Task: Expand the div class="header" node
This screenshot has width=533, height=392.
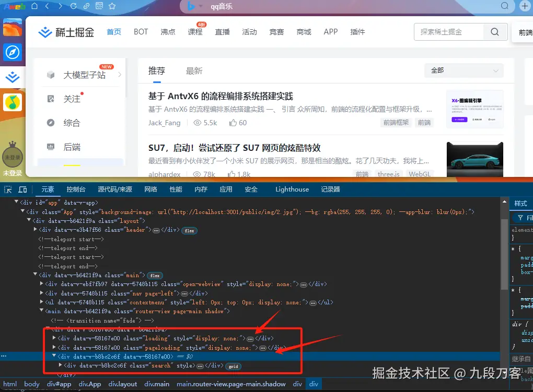Action: 36,229
